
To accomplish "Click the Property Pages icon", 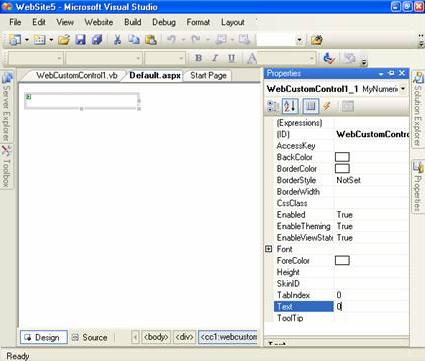I will coord(348,106).
